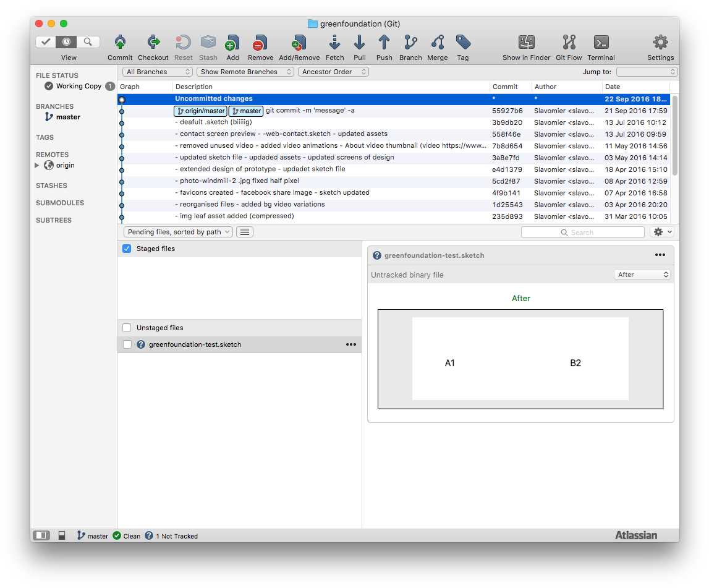This screenshot has height=588, width=709.
Task: Open Git Flow from the toolbar
Action: click(x=568, y=43)
